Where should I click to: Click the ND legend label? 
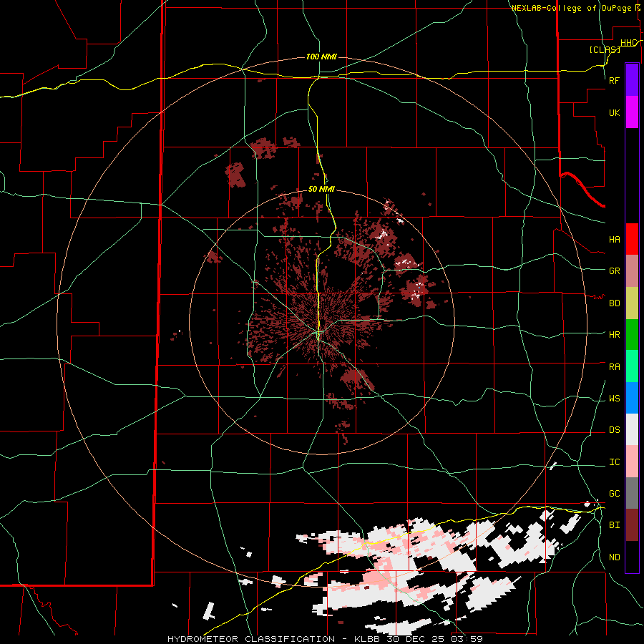click(x=615, y=557)
